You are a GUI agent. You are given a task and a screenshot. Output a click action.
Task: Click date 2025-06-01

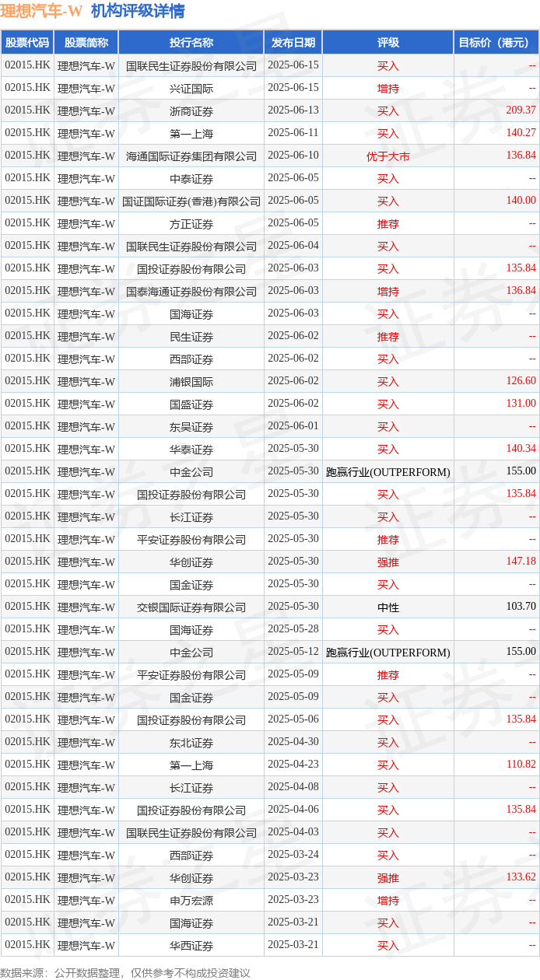point(293,426)
